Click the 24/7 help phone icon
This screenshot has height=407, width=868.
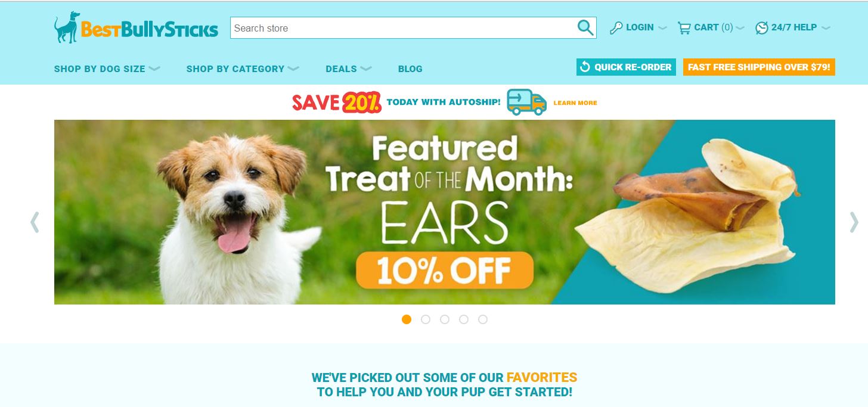pos(762,27)
